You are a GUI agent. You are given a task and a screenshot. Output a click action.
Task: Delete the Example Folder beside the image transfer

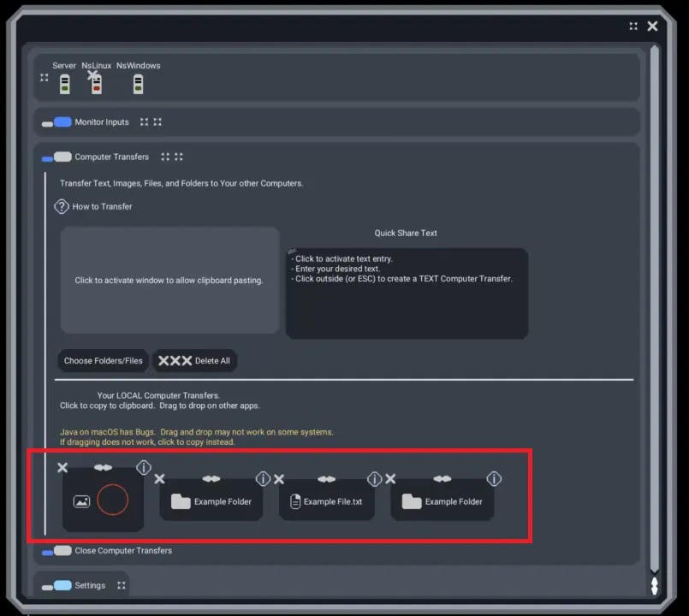[159, 479]
